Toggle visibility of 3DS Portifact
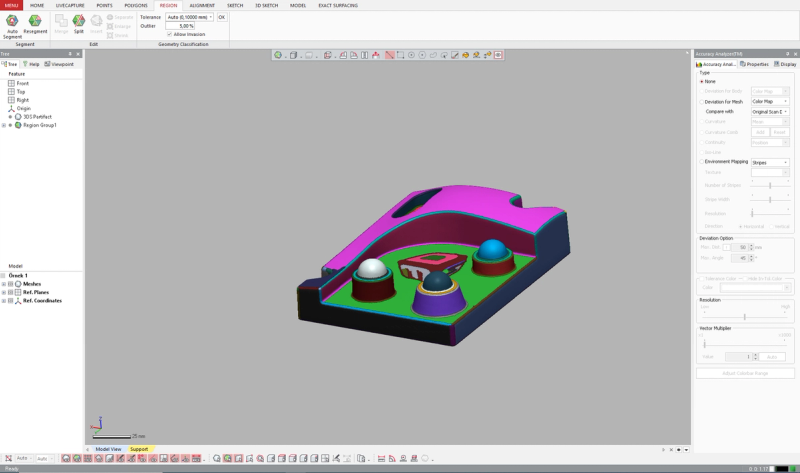The image size is (800, 473). point(10,117)
